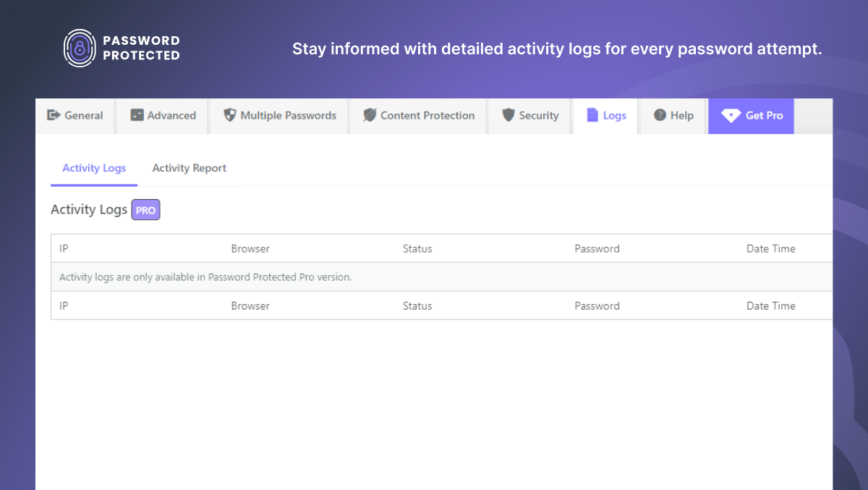Open the General settings tab

click(75, 116)
